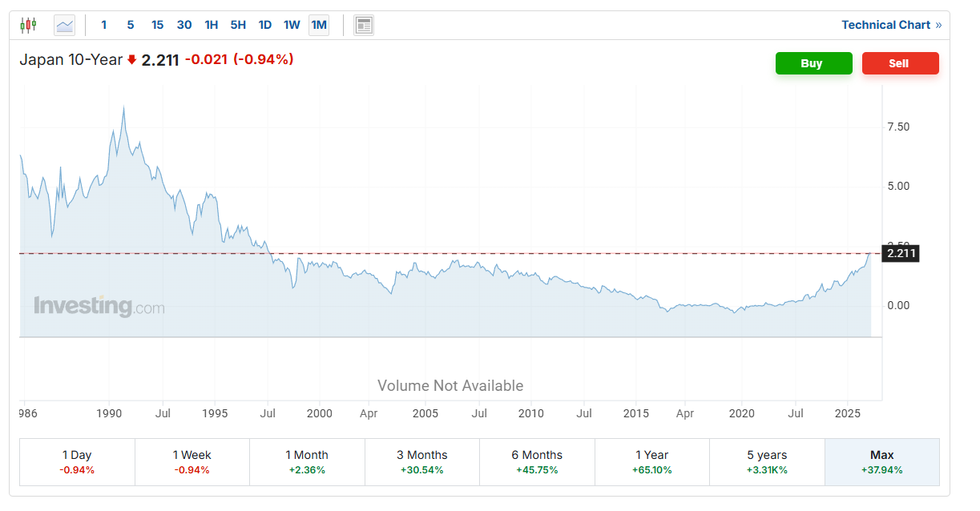The width and height of the screenshot is (980, 511).
Task: Show the 1 Month range tab
Action: click(307, 461)
